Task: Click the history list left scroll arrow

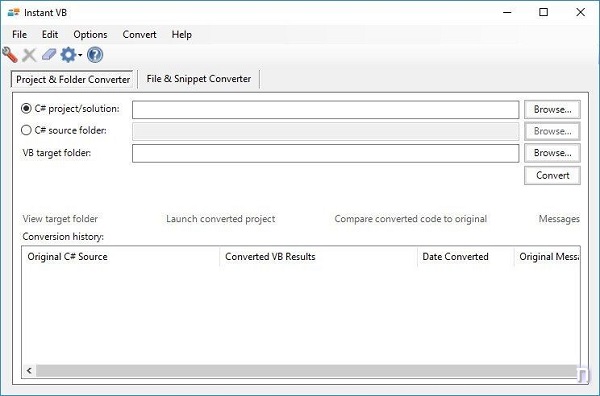Action: [x=29, y=371]
